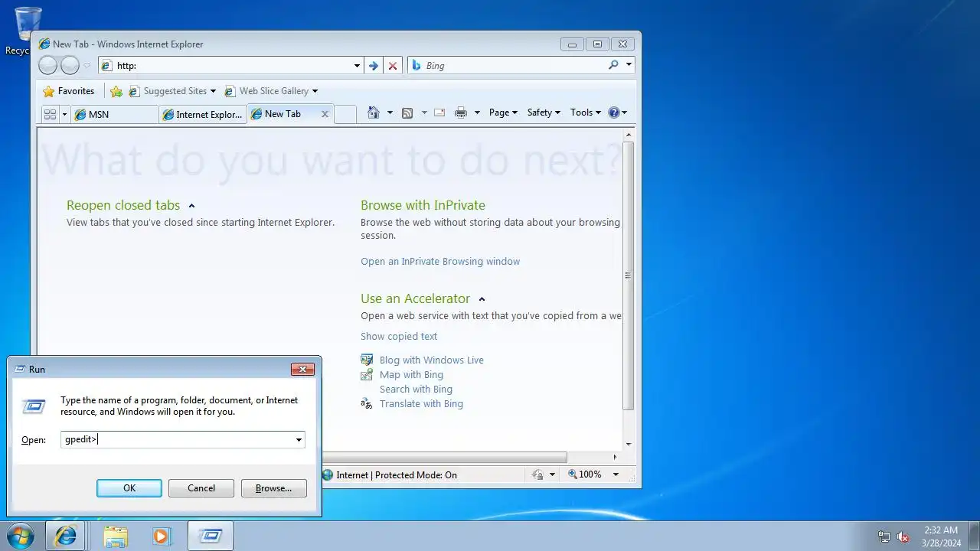980x551 pixels.
Task: Click the Open text field in Run dialog
Action: (183, 439)
